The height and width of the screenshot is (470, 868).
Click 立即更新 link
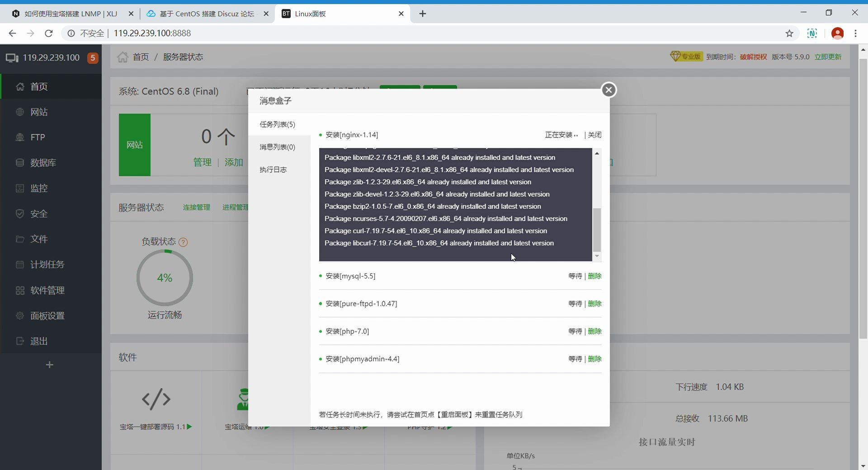[828, 57]
